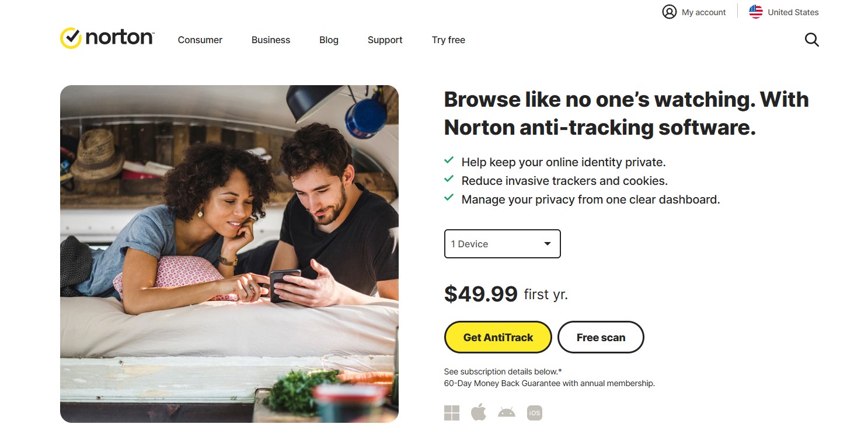
Task: Select Try free in navigation
Action: pos(448,40)
